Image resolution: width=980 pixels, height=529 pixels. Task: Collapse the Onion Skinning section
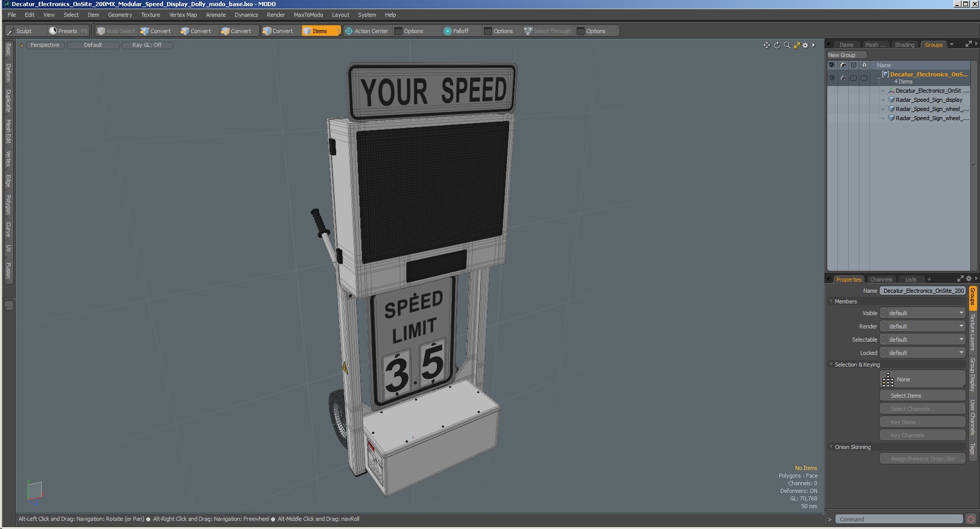coord(831,447)
